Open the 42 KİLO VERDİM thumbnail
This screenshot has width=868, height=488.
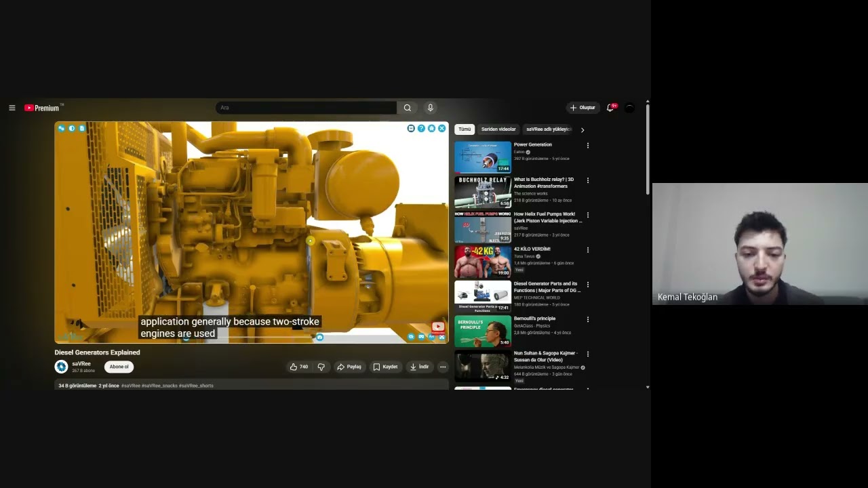(x=483, y=262)
